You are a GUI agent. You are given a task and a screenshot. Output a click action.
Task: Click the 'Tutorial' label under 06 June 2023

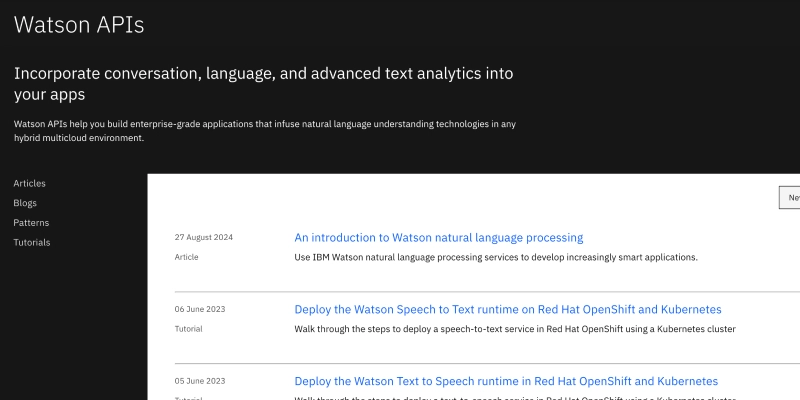188,329
